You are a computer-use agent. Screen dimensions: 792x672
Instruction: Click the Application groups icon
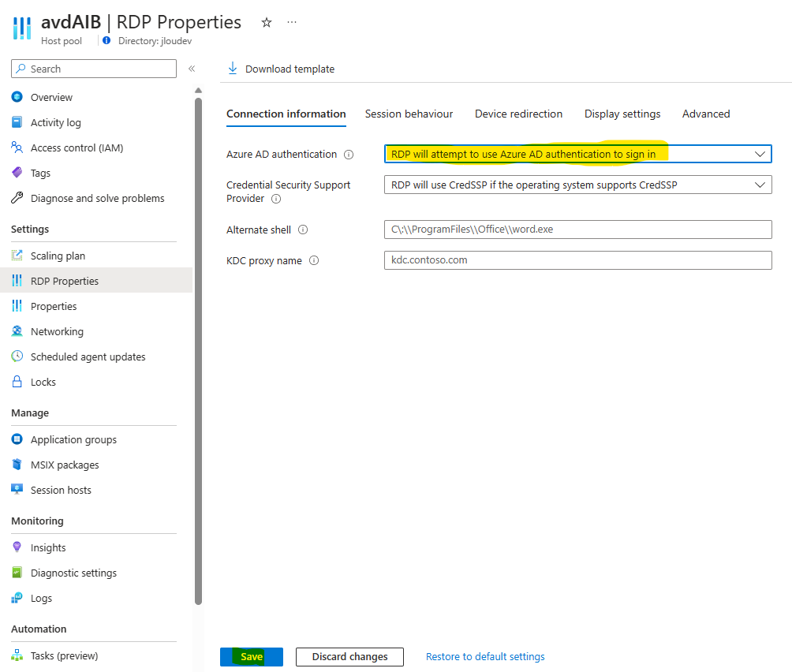[x=17, y=439]
